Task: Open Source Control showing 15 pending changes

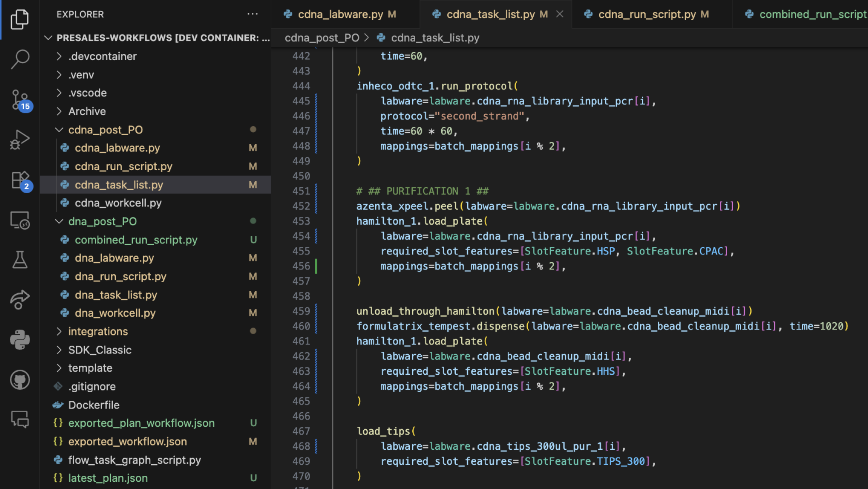Action: (20, 99)
